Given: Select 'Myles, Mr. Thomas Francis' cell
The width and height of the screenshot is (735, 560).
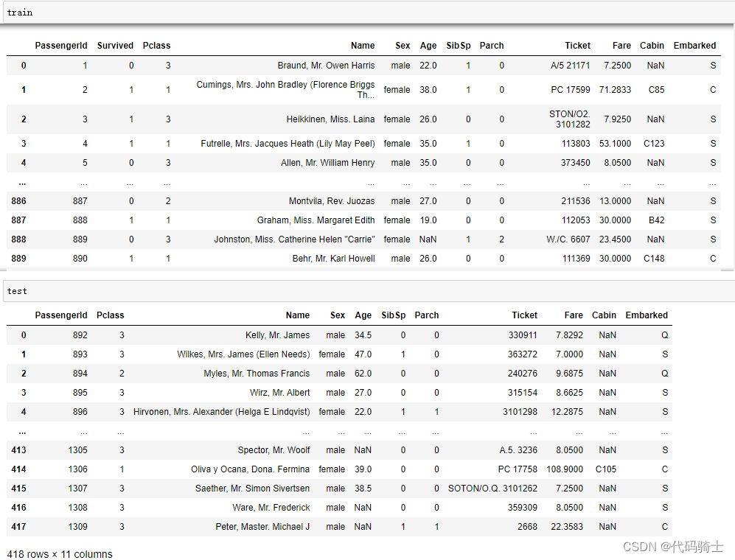Looking at the screenshot, I should click(x=257, y=374).
